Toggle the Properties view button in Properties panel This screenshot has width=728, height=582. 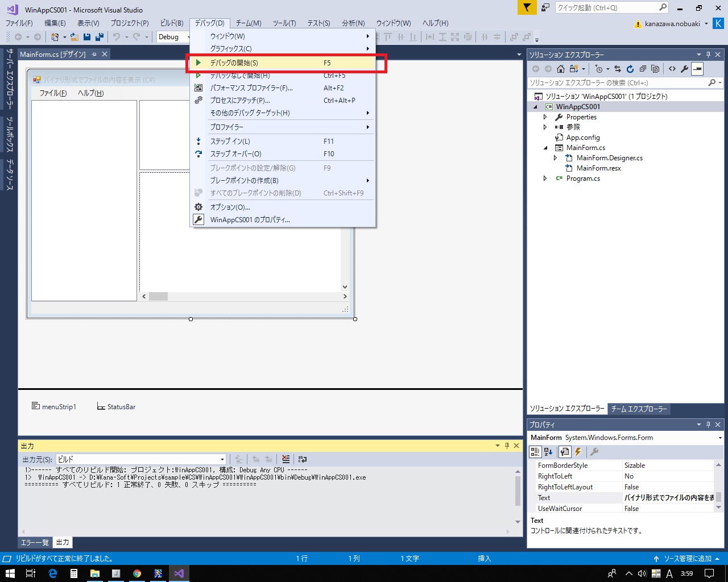click(x=564, y=452)
